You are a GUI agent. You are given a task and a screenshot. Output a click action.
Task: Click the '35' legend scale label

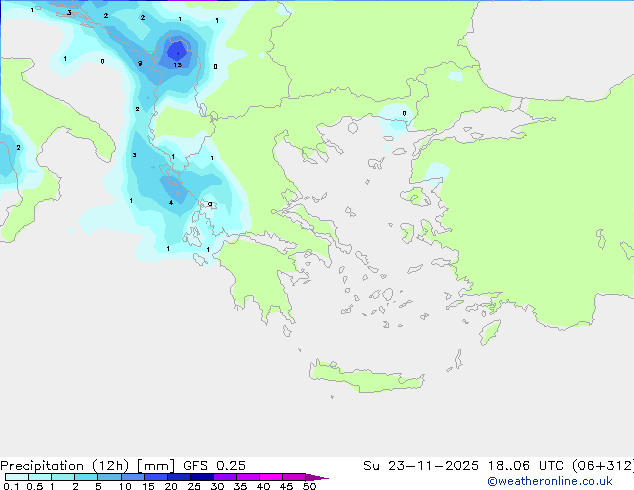[240, 486]
